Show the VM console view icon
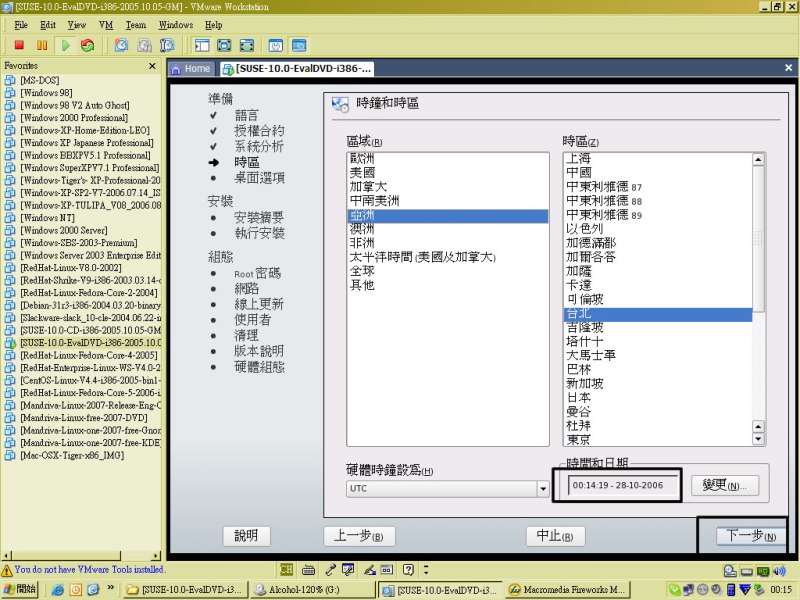Image resolution: width=800 pixels, height=600 pixels. point(299,45)
